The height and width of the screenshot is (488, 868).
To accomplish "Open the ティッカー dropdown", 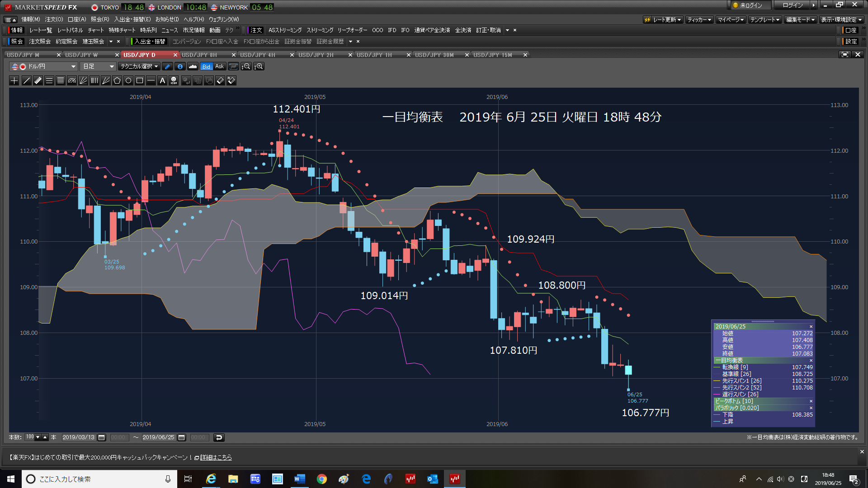I will point(699,20).
